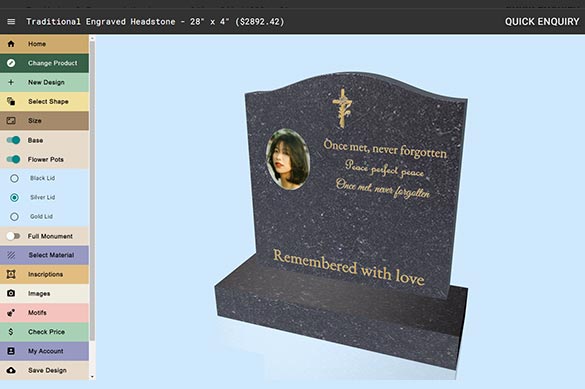This screenshot has height=389, width=585.
Task: Open the Change Product menu item
Action: tap(44, 63)
